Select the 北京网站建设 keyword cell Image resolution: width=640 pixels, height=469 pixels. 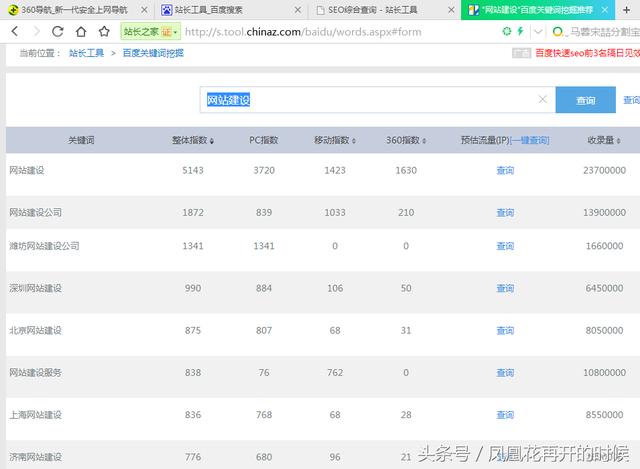36,330
